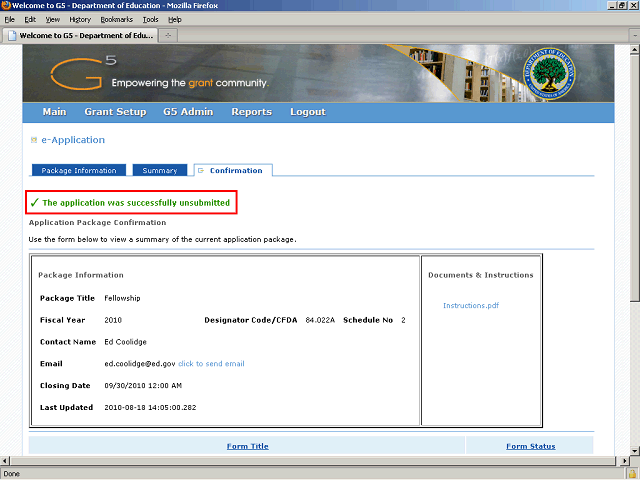This screenshot has height=480, width=640.
Task: Click the email address ed.coolidge@ed.gov
Action: (x=140, y=364)
